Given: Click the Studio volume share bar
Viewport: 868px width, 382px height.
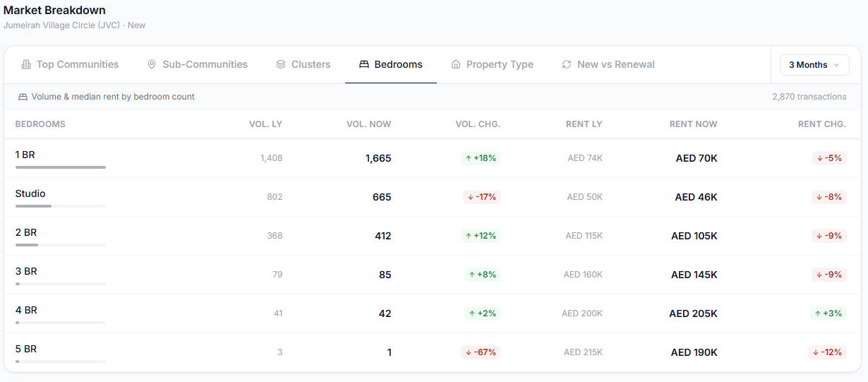Looking at the screenshot, I should (x=61, y=206).
